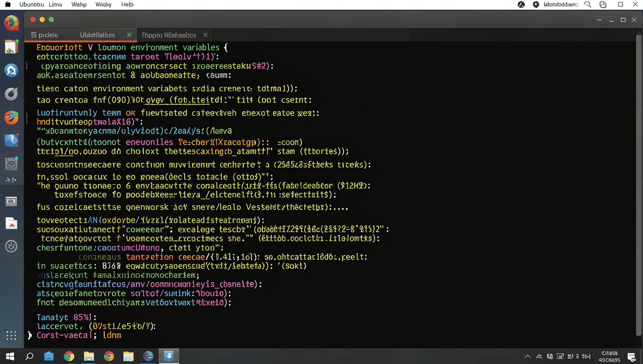Switch to the "Thppto Hßchaabcs" tab
The height and width of the screenshot is (364, 643).
click(169, 35)
